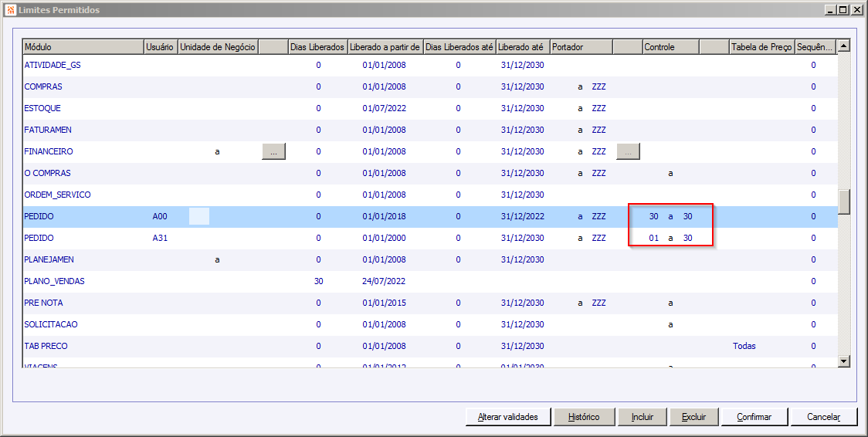The height and width of the screenshot is (437, 868).
Task: Sort by Liberado a partir de header
Action: click(x=385, y=47)
